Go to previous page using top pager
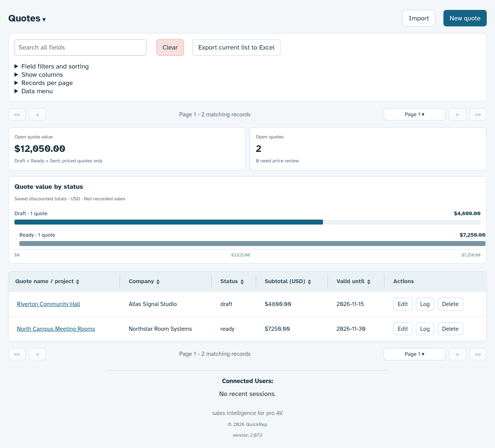This screenshot has width=495, height=448. 37,114
